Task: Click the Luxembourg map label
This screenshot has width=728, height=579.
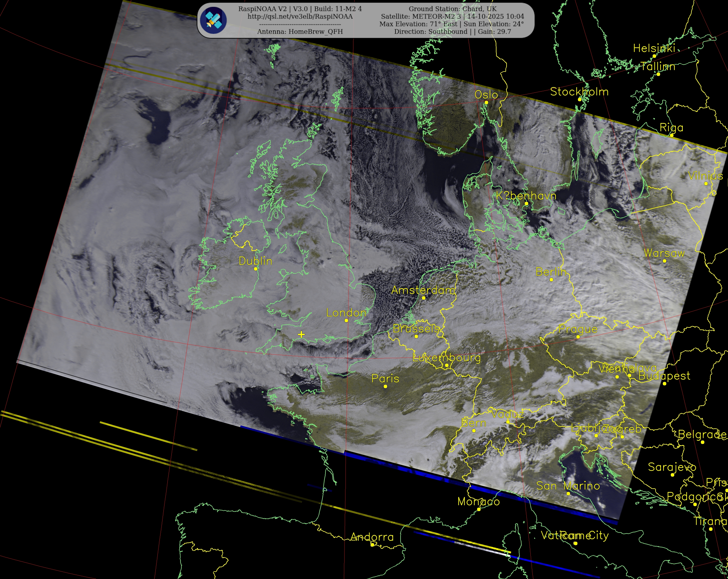Action: point(446,357)
